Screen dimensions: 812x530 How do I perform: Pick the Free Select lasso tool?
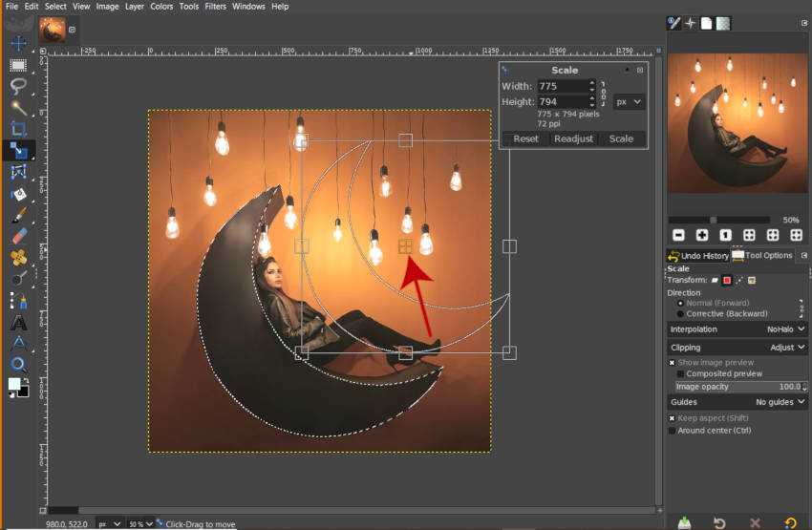click(18, 87)
